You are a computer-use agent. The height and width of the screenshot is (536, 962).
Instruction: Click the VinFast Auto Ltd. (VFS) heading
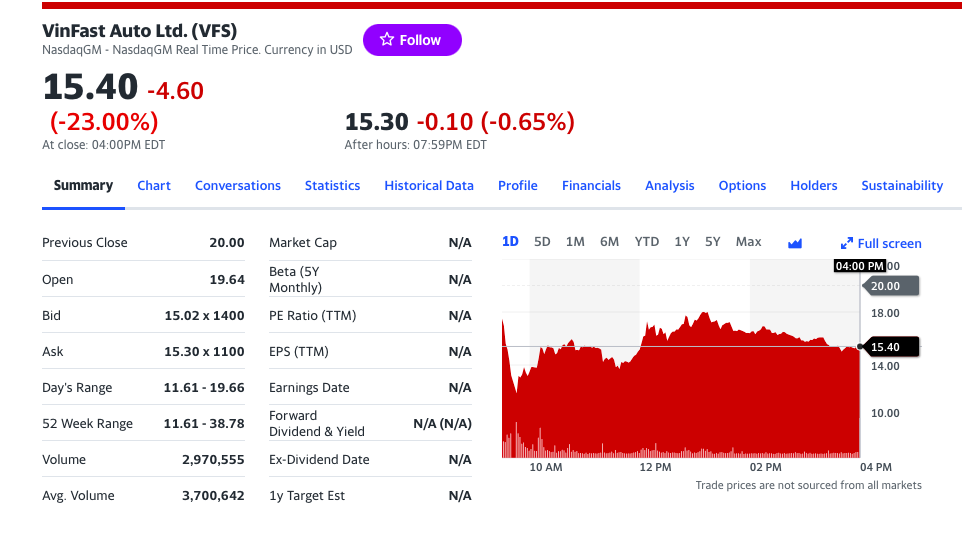139,31
